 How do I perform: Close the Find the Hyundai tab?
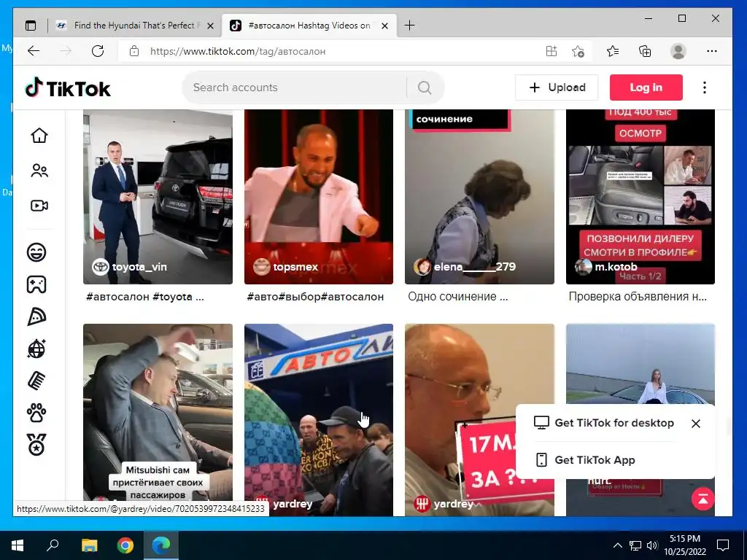coord(210,26)
